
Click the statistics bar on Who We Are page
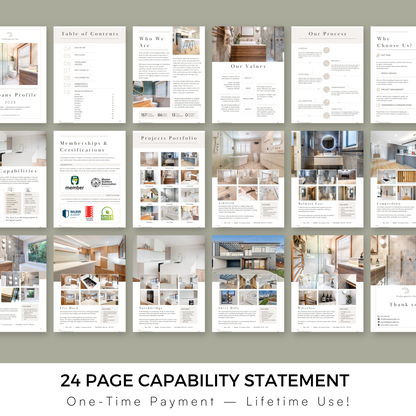tap(169, 115)
